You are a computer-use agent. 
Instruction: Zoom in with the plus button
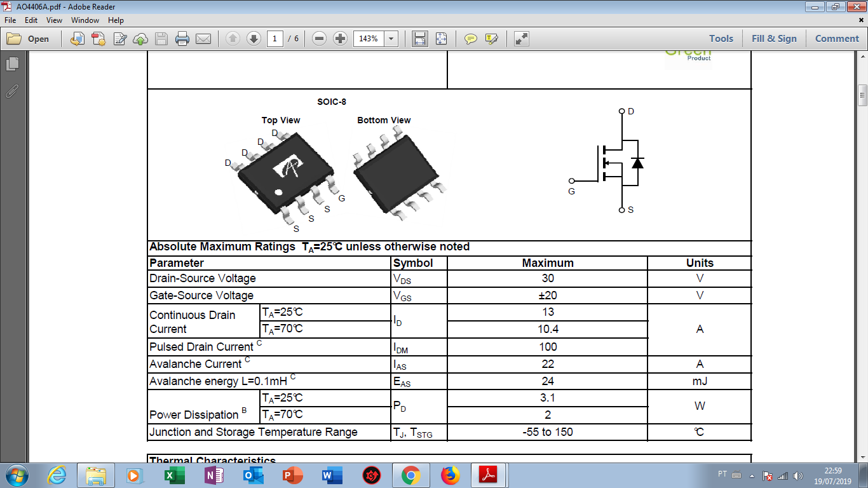tap(340, 39)
